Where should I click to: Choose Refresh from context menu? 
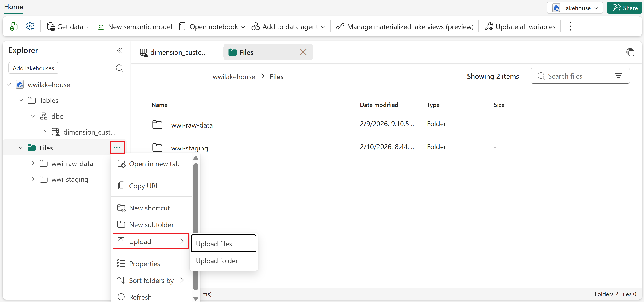[151, 297]
